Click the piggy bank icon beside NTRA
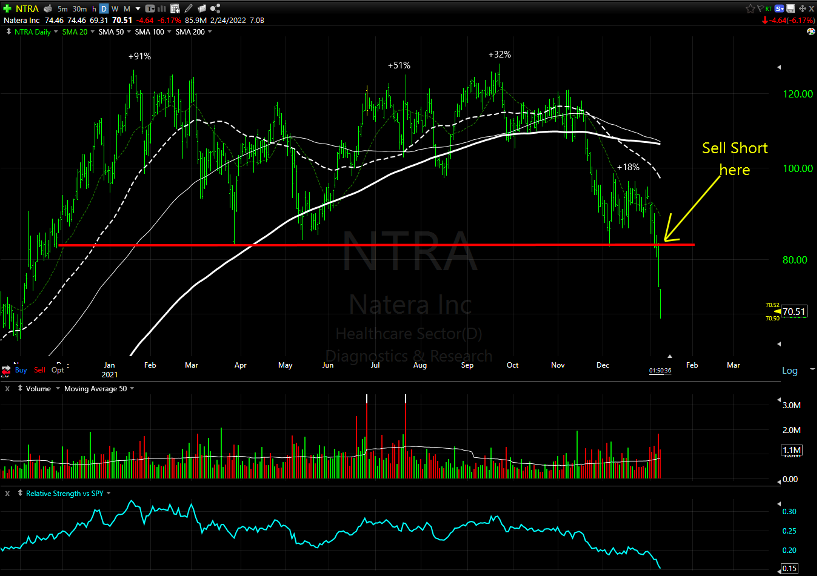The height and width of the screenshot is (576, 817). (x=48, y=8)
